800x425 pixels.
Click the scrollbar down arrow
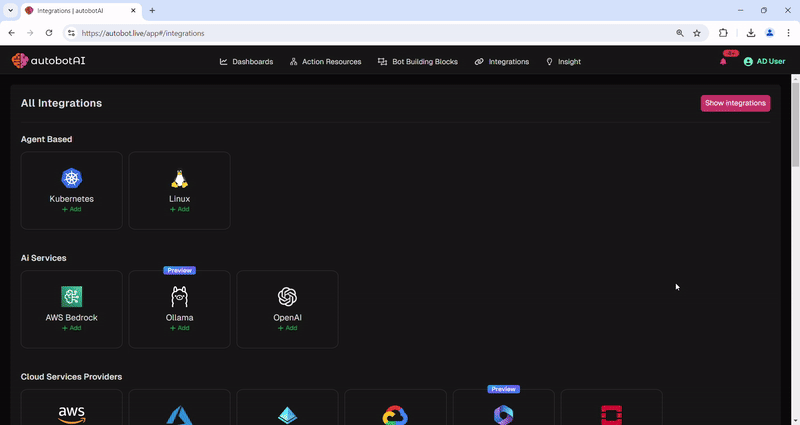click(x=795, y=420)
